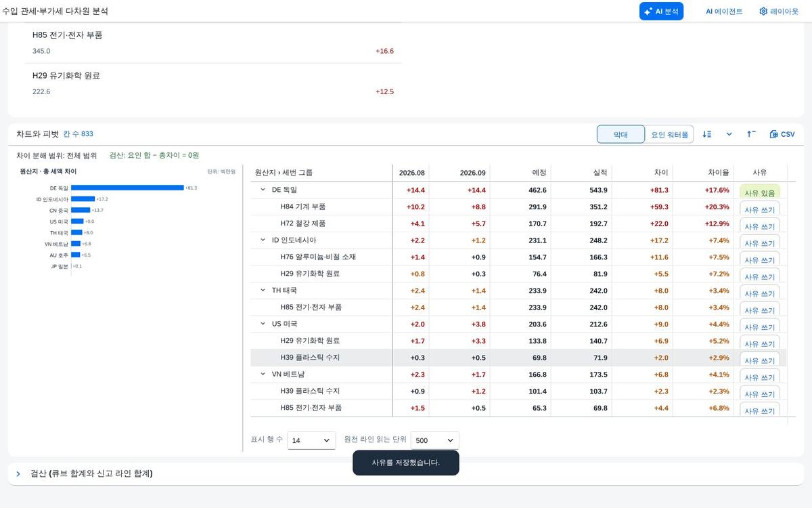Collapse the US 미국 row group
812x508 pixels.
pyautogui.click(x=263, y=324)
